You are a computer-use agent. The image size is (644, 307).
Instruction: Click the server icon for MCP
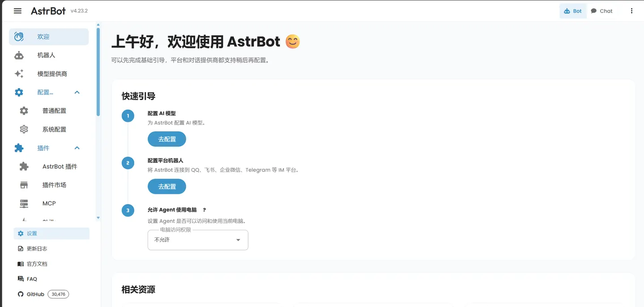click(24, 204)
